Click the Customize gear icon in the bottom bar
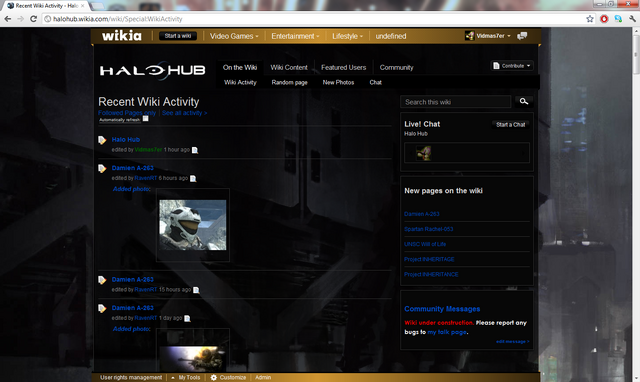This screenshot has width=640, height=382. (213, 378)
